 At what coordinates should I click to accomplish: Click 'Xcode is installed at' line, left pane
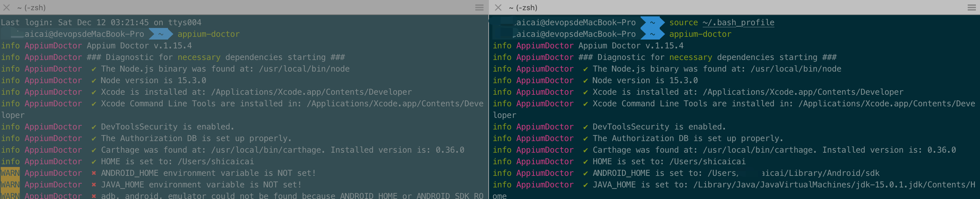(x=256, y=92)
